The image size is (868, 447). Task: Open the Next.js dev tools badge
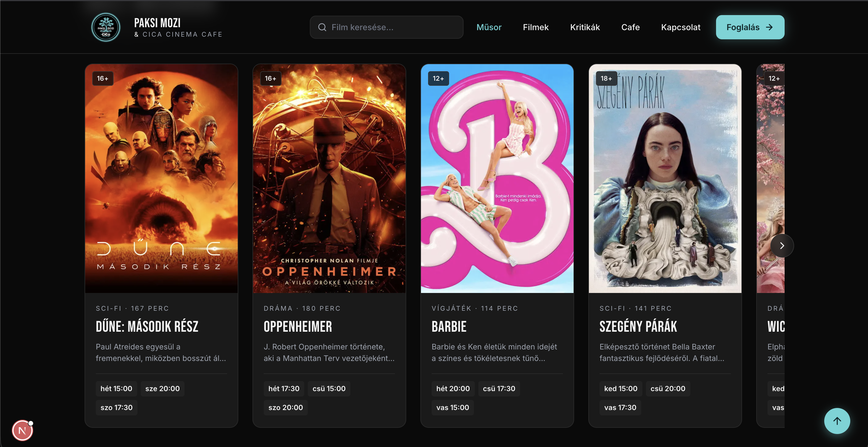[22, 430]
